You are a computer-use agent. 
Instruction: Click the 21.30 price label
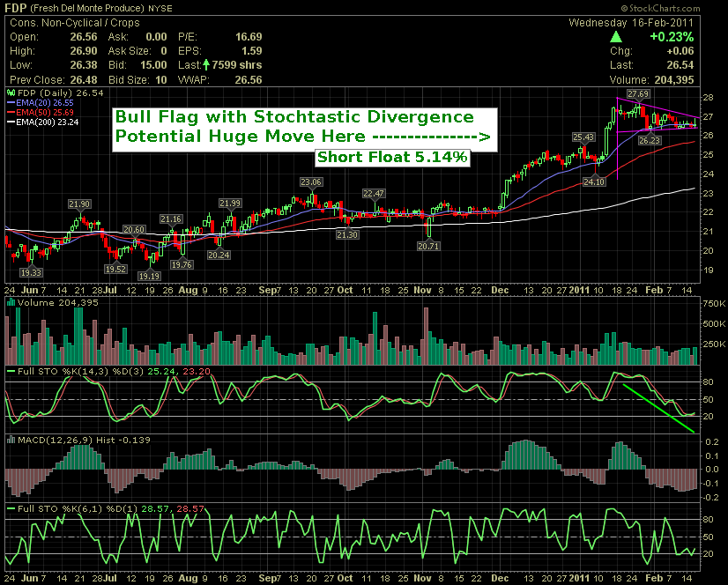(347, 234)
